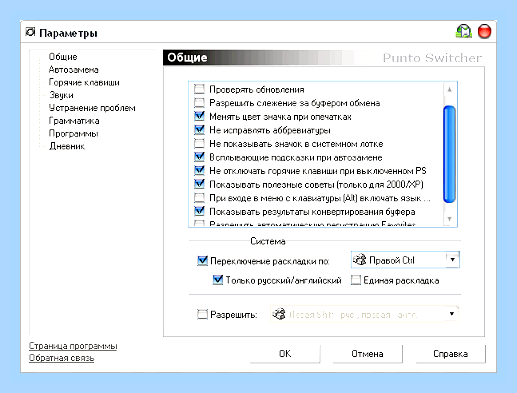The image size is (517, 393).
Task: Click the Параметры window title icon
Action: tap(30, 32)
